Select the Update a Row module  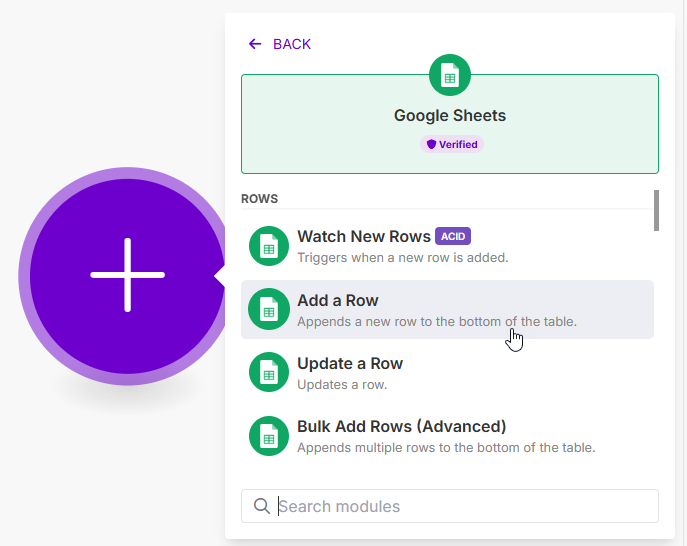coord(350,363)
